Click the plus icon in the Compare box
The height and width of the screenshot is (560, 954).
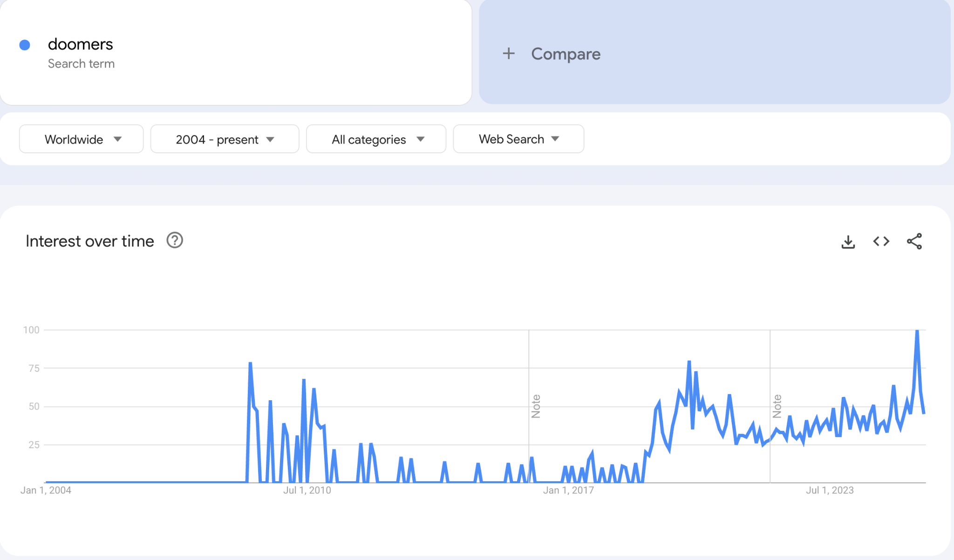click(x=509, y=54)
